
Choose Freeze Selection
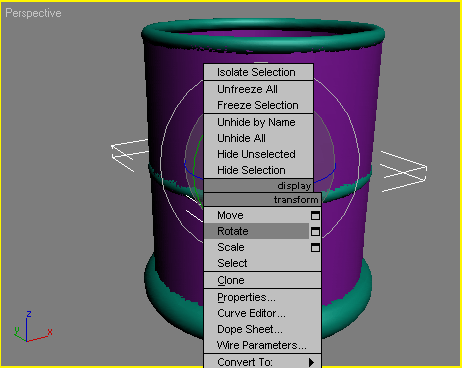[259, 105]
